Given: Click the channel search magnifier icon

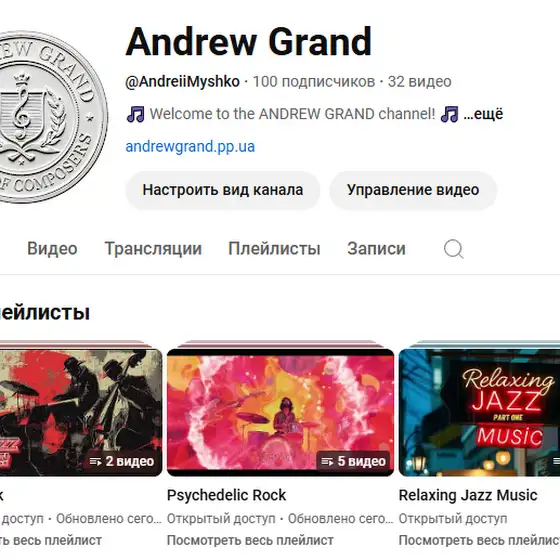Looking at the screenshot, I should (454, 249).
